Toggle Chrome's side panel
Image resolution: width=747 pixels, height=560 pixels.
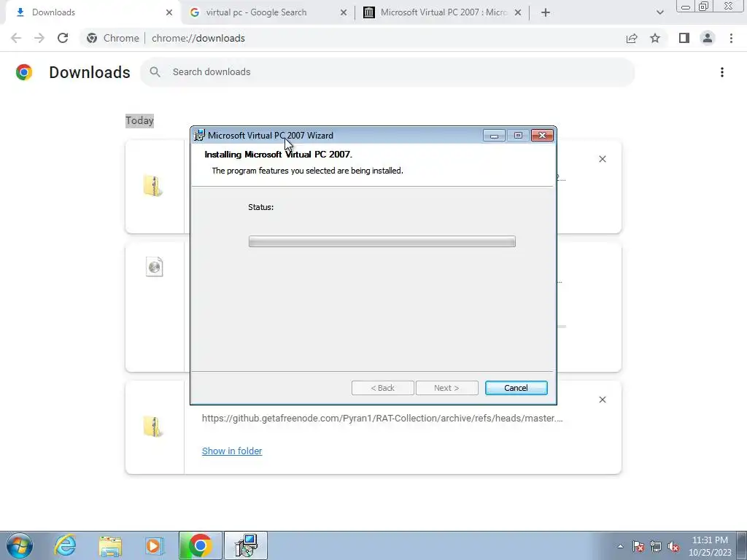[684, 38]
